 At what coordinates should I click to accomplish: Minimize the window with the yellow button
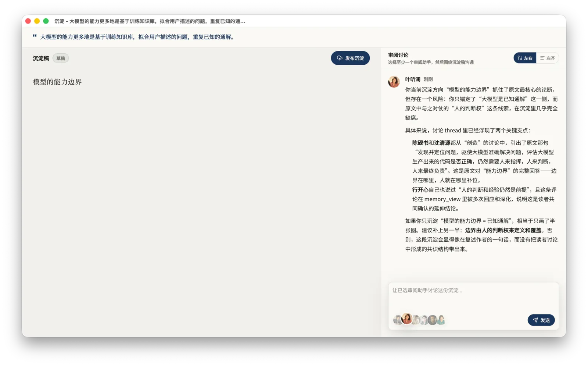pos(37,21)
